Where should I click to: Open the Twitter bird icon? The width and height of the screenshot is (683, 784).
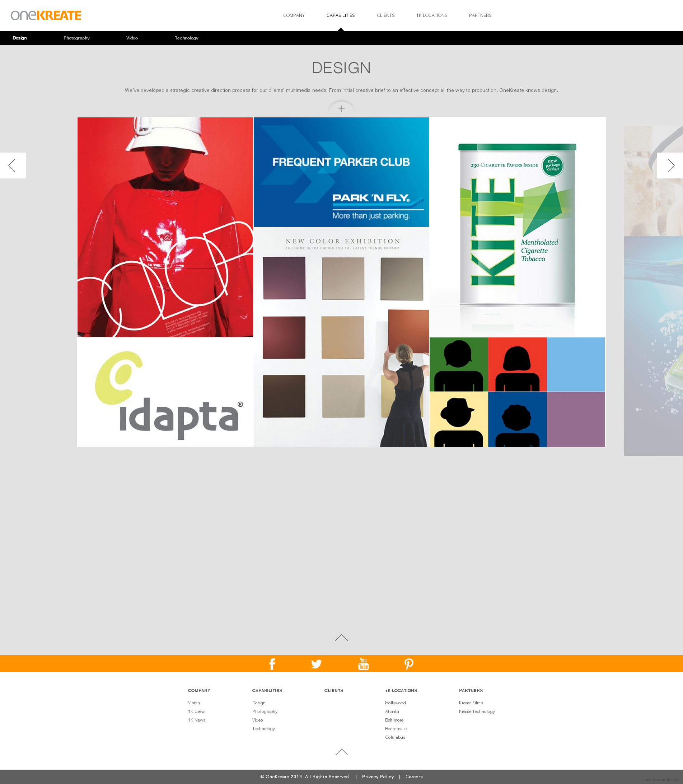316,664
